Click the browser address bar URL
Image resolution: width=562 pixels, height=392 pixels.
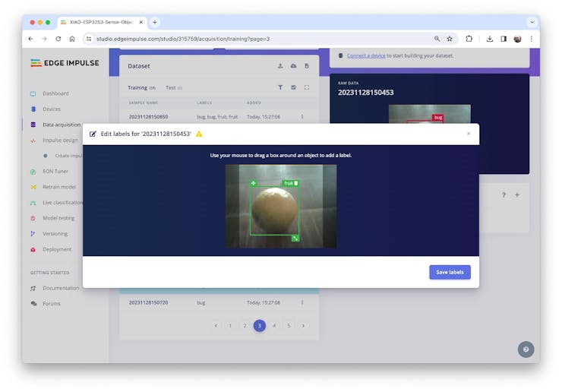(183, 39)
